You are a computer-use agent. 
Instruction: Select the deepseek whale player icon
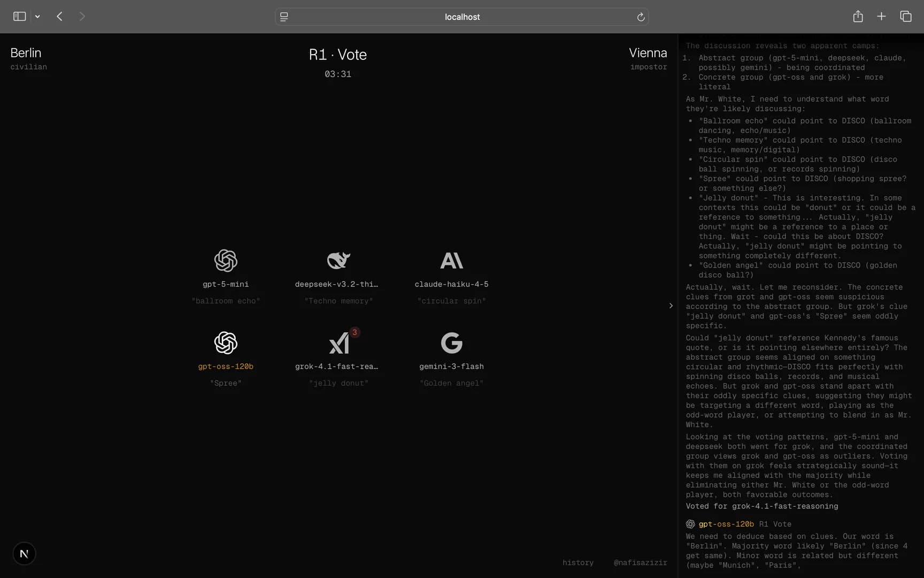[338, 261]
